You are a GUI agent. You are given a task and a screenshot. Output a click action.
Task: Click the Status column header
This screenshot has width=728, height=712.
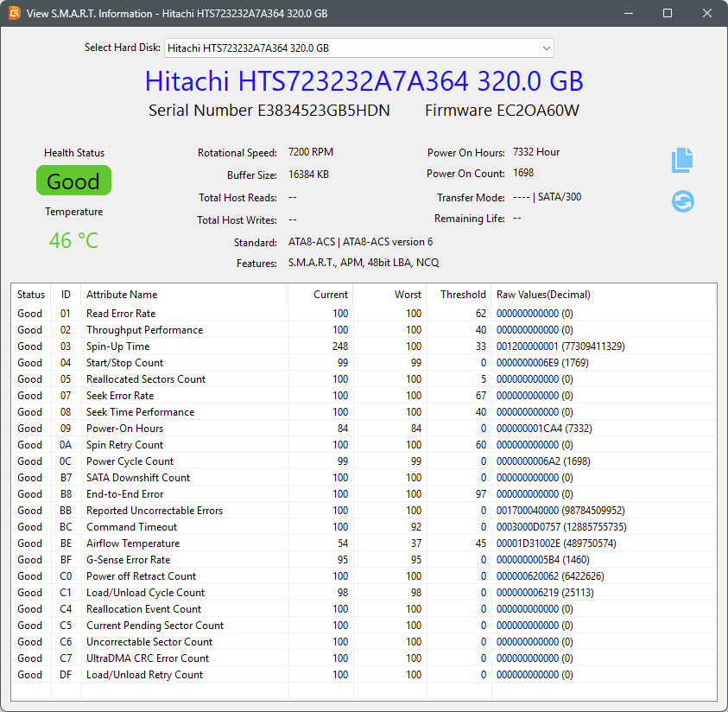(x=30, y=295)
